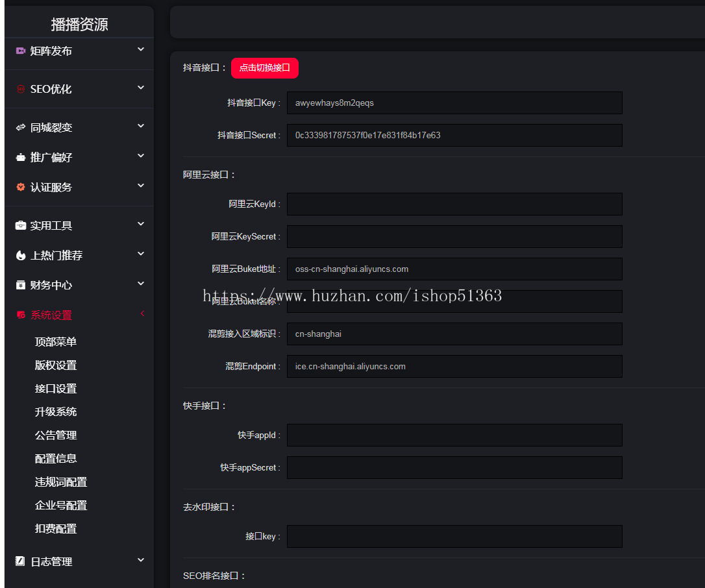Click the SEO排名接口 section heading

click(x=214, y=576)
